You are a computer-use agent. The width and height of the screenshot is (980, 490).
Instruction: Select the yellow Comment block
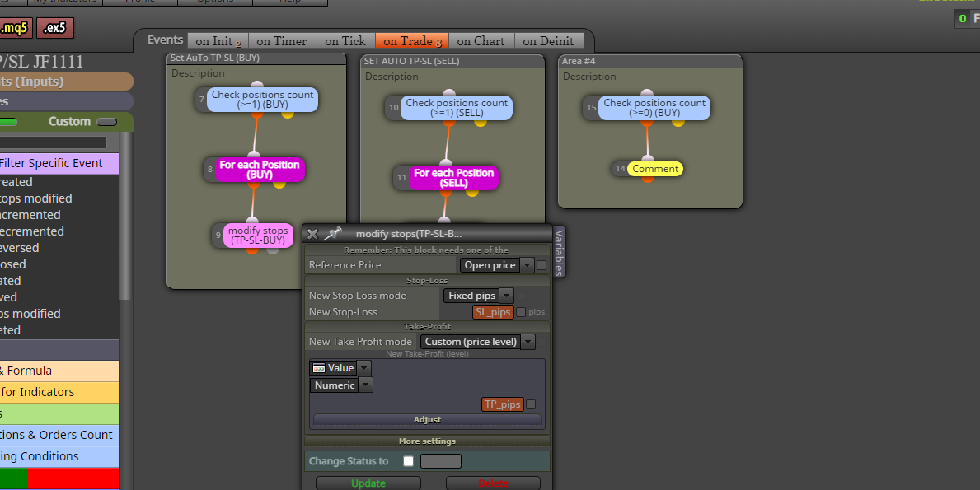point(655,169)
